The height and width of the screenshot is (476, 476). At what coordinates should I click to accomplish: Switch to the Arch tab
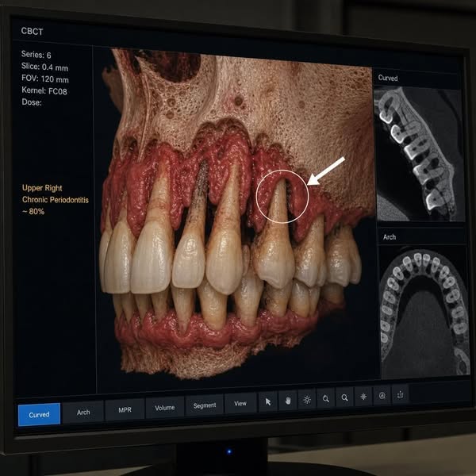coord(83,412)
